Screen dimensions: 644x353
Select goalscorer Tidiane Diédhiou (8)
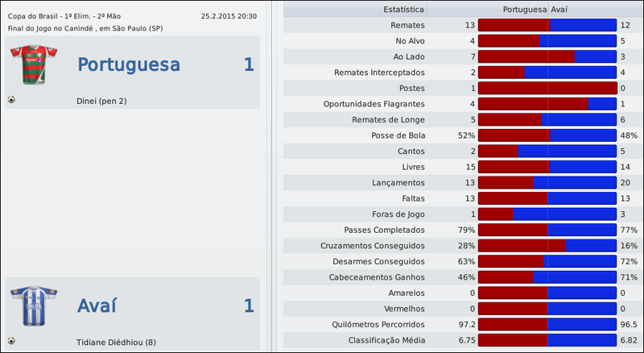[116, 342]
